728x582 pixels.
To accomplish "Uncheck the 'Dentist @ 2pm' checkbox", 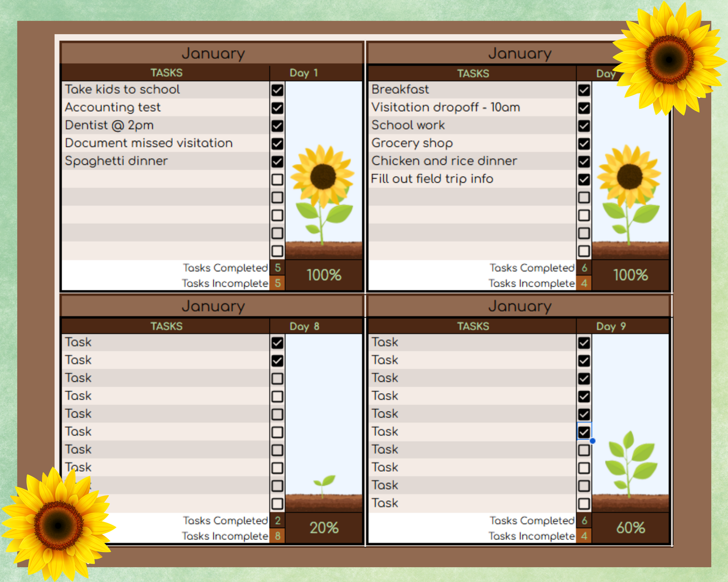I will click(x=277, y=126).
